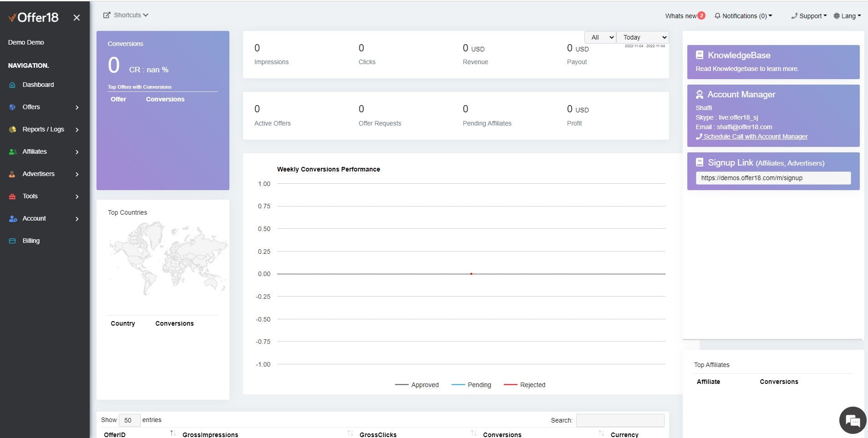
Task: Click the Signup Link book icon
Action: click(700, 162)
